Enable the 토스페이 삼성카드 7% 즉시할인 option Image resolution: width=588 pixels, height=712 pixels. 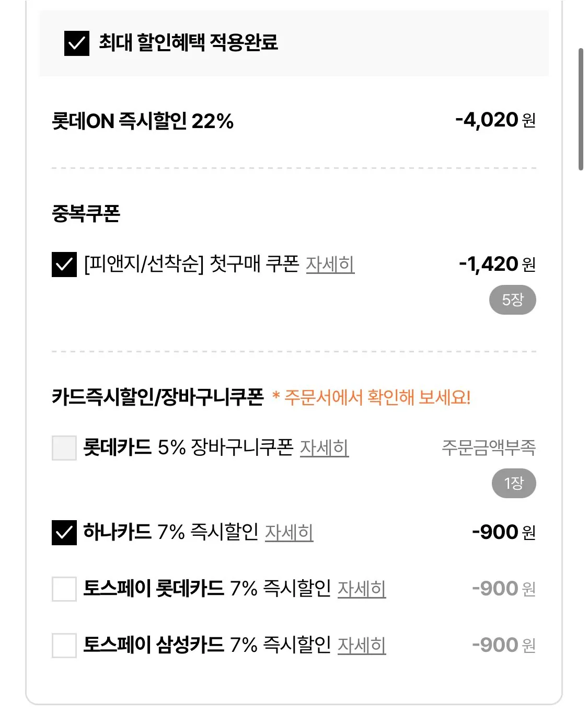pyautogui.click(x=64, y=645)
